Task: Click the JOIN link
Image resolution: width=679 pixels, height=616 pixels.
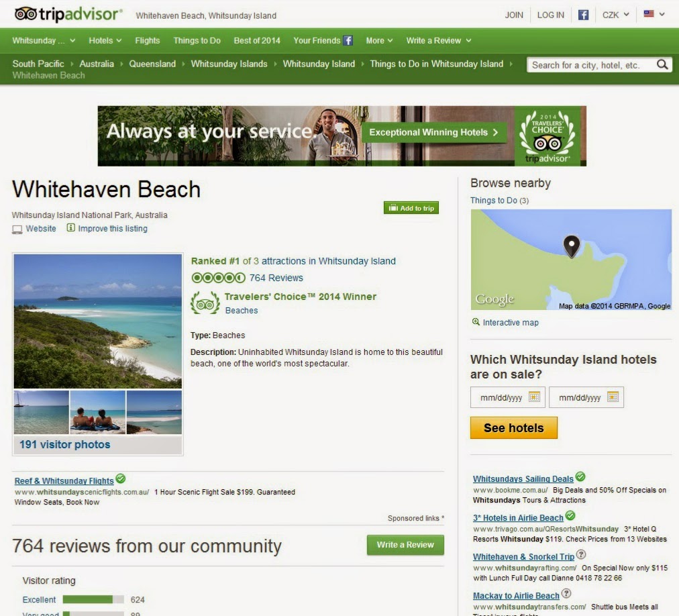Action: [513, 15]
